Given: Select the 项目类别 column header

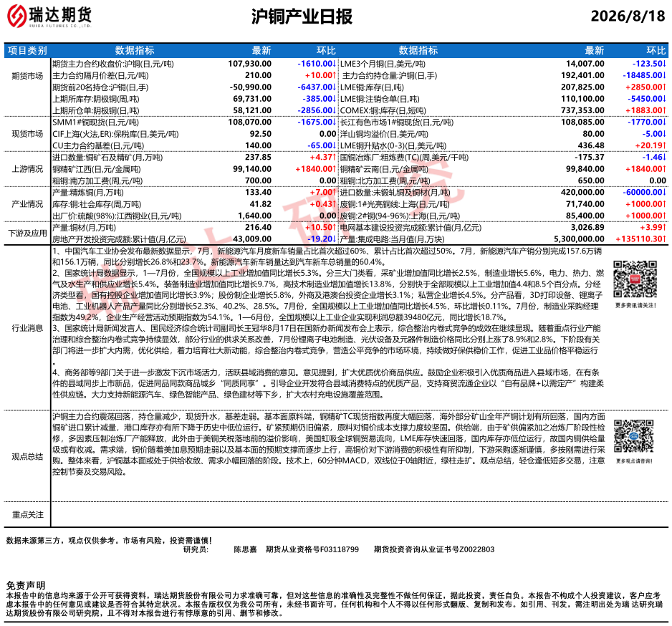Looking at the screenshot, I should point(27,51).
